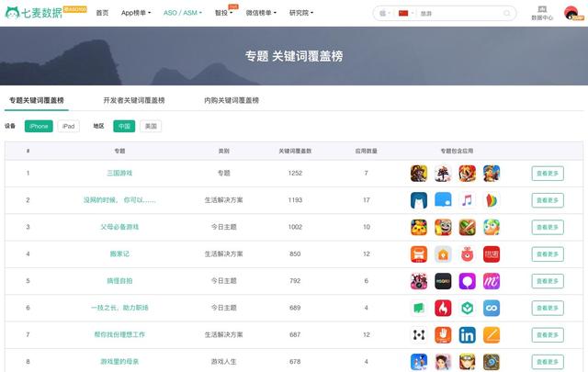Switch region to 美国
The image size is (588, 372).
point(151,126)
